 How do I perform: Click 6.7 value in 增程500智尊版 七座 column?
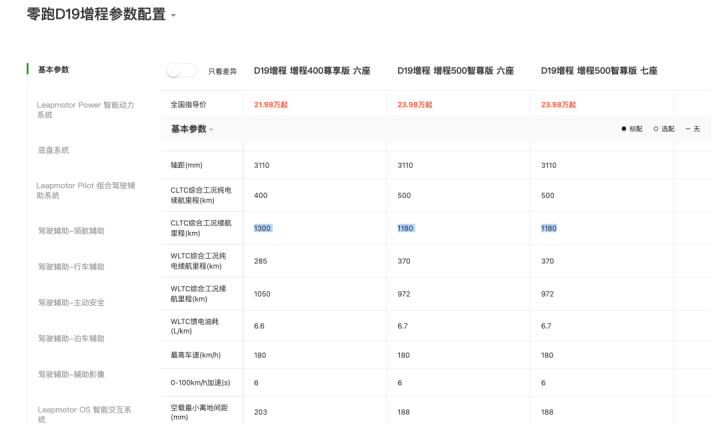[x=546, y=326]
